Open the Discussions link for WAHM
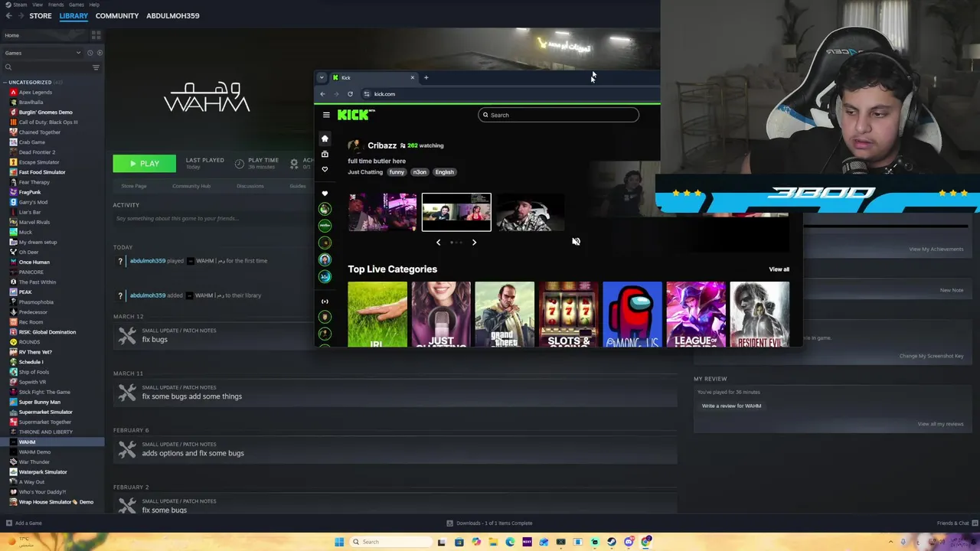Image resolution: width=980 pixels, height=551 pixels. click(x=250, y=186)
